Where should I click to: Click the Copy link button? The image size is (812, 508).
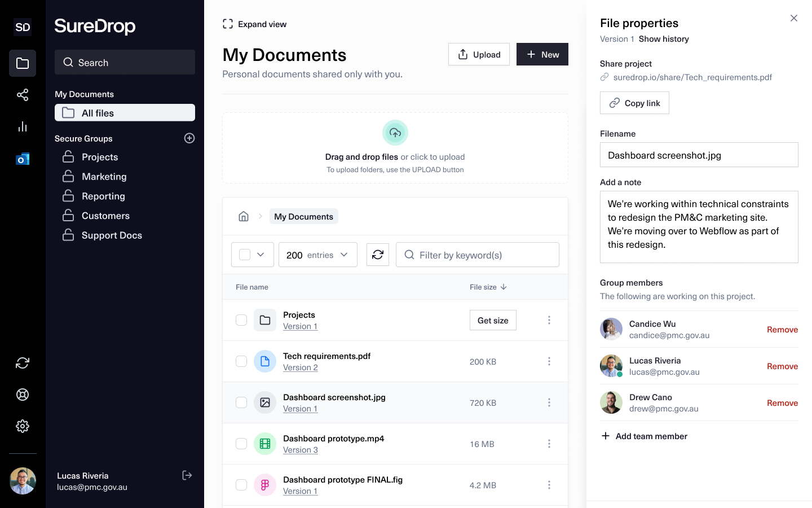(634, 103)
